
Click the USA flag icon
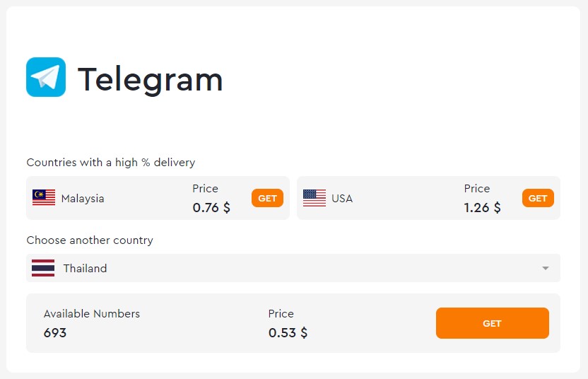click(x=314, y=198)
